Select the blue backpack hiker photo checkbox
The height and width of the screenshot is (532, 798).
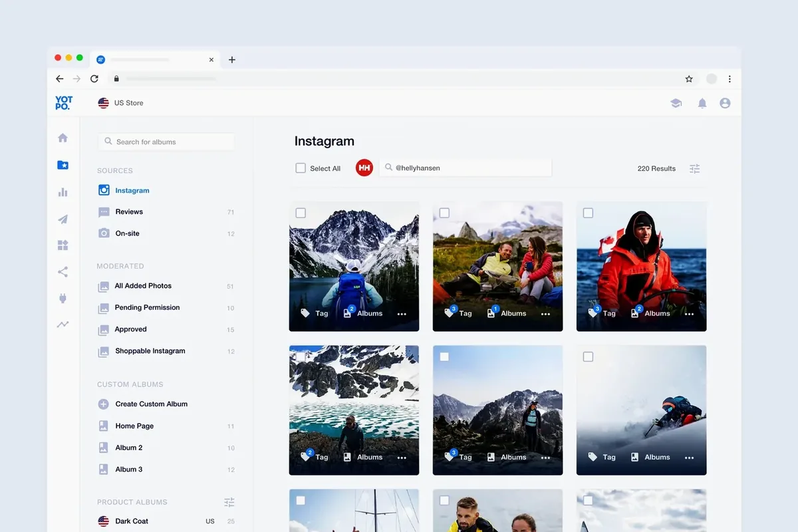pyautogui.click(x=301, y=213)
